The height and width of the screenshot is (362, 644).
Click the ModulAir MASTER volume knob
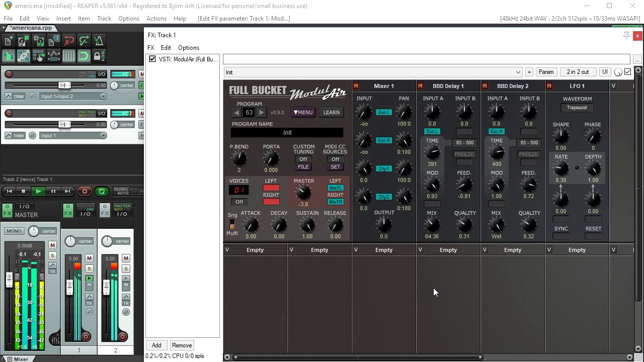(x=303, y=192)
